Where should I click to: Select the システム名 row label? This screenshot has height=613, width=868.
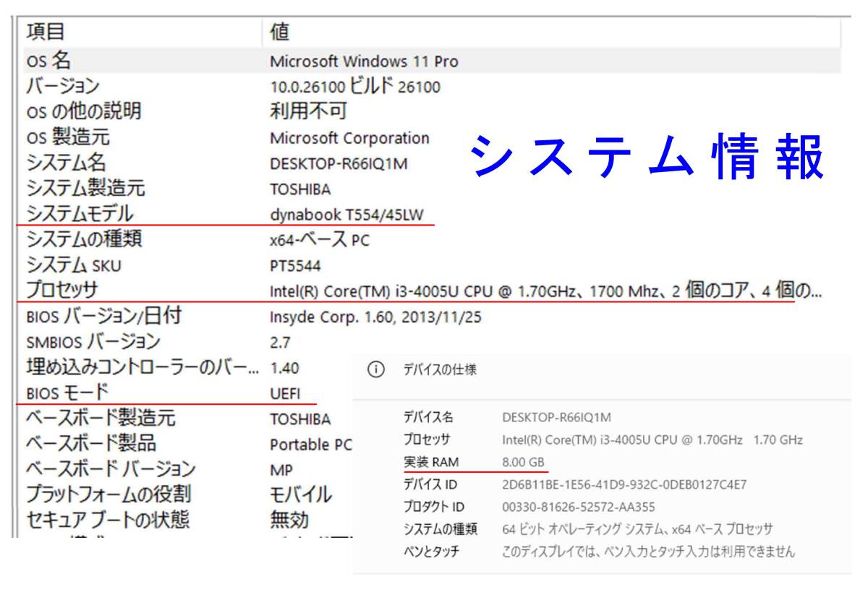pos(66,163)
